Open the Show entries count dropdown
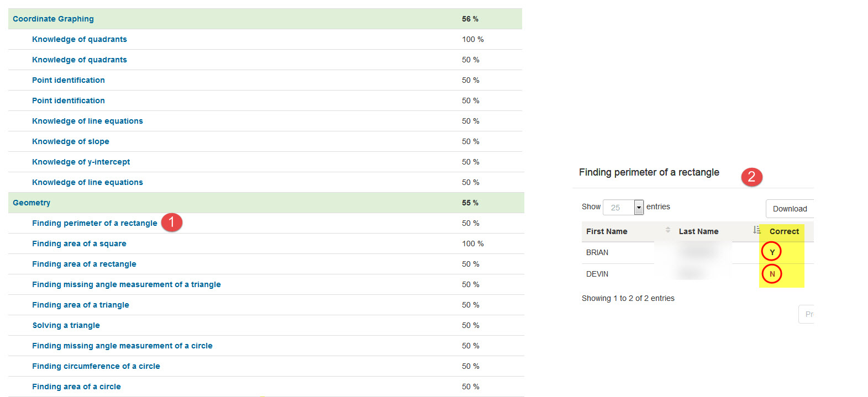The image size is (868, 397). coord(639,208)
